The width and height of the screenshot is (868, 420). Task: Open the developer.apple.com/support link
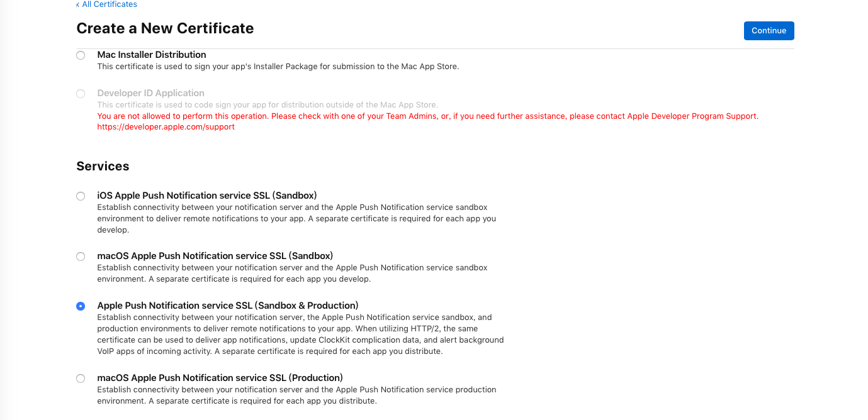pos(166,127)
